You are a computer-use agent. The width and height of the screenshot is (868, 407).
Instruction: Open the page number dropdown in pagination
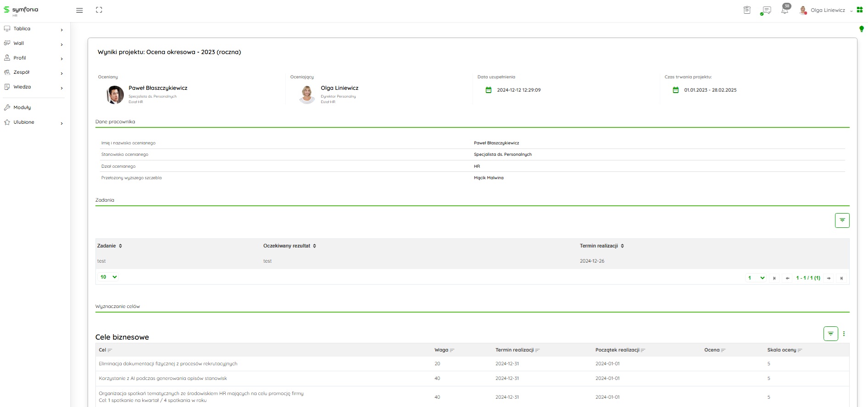coord(756,278)
